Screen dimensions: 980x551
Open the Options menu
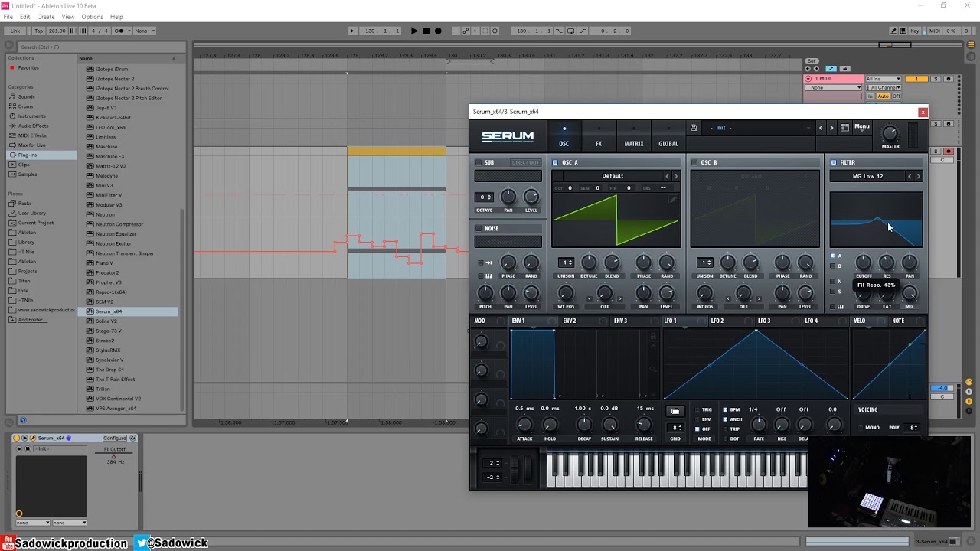tap(92, 17)
